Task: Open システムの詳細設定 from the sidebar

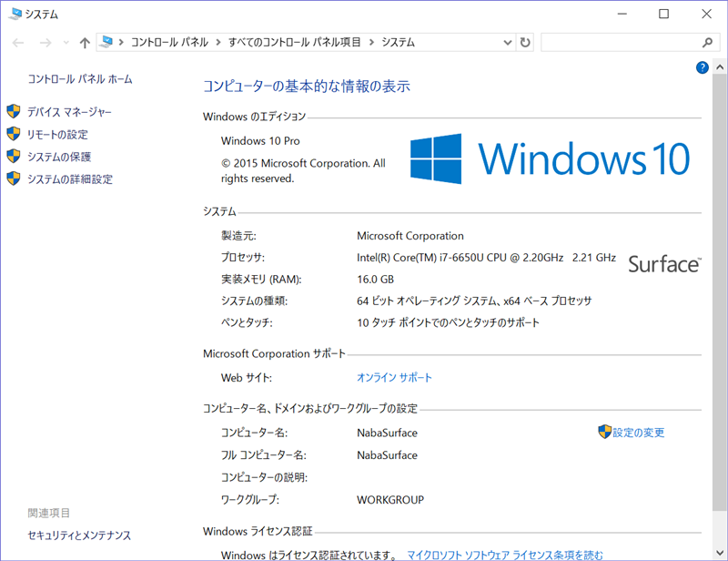Action: point(70,179)
